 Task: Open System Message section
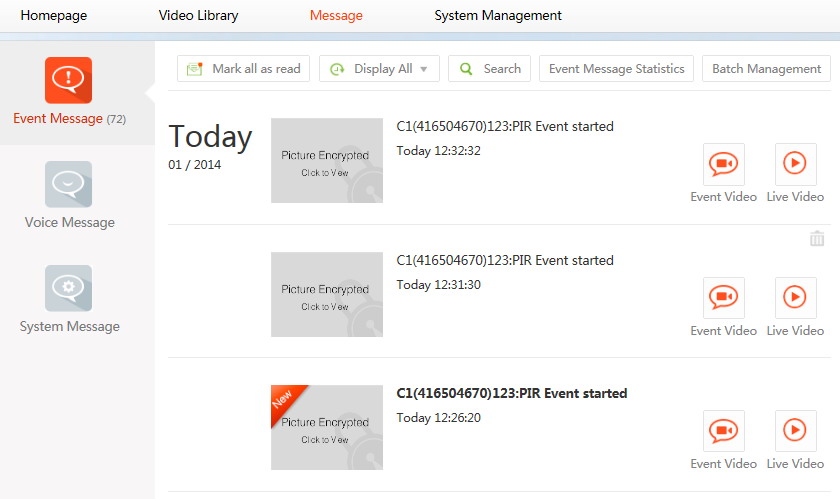pyautogui.click(x=69, y=289)
